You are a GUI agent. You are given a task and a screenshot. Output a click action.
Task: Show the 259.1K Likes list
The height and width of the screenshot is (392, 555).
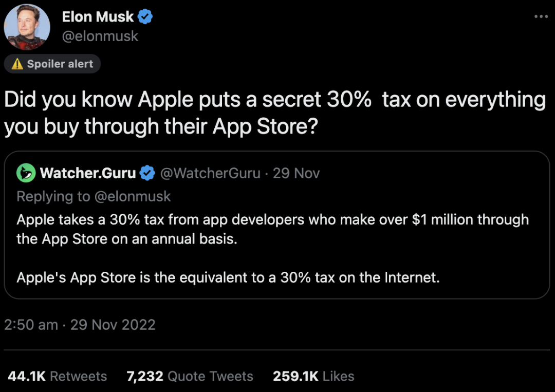[x=313, y=376]
